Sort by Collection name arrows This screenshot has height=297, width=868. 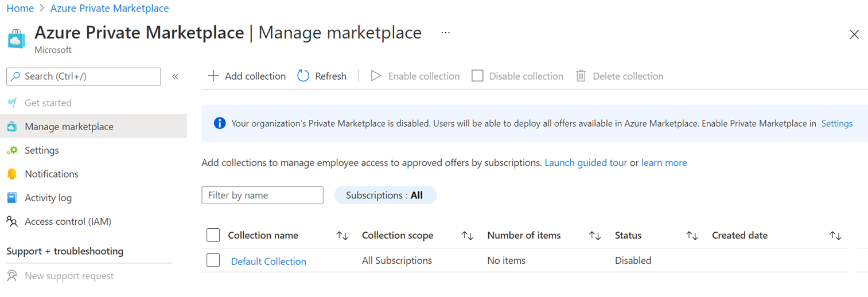click(342, 236)
